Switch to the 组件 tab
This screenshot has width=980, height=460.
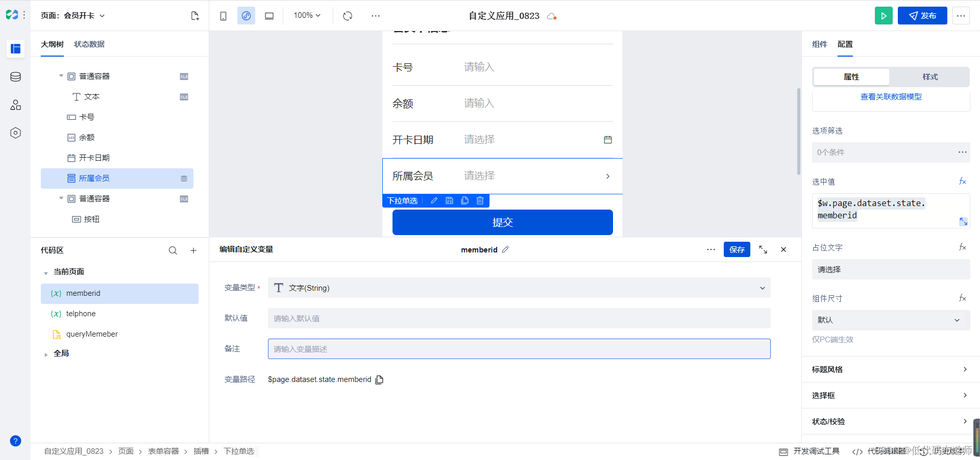[819, 44]
